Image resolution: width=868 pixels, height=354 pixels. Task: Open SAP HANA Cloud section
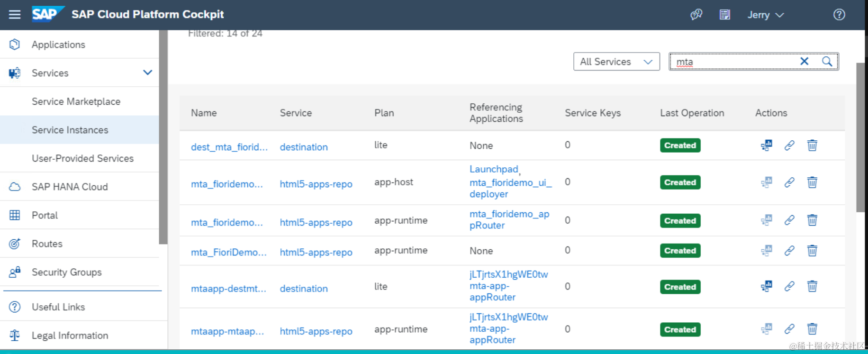[x=70, y=187]
